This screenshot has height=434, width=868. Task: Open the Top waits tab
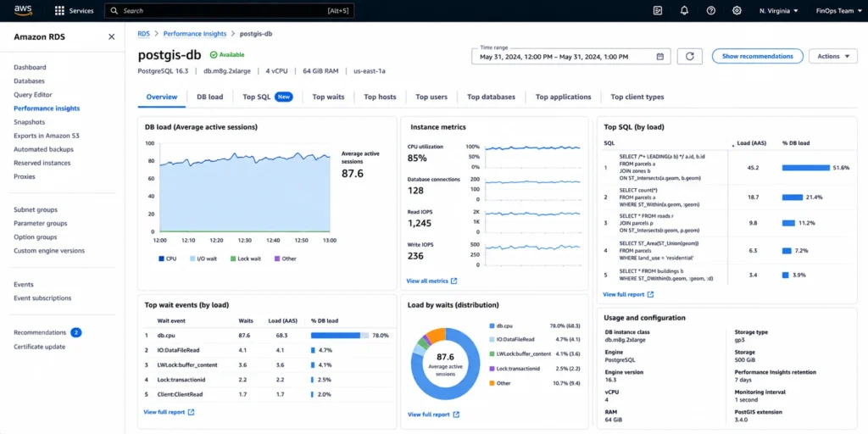[x=328, y=97]
